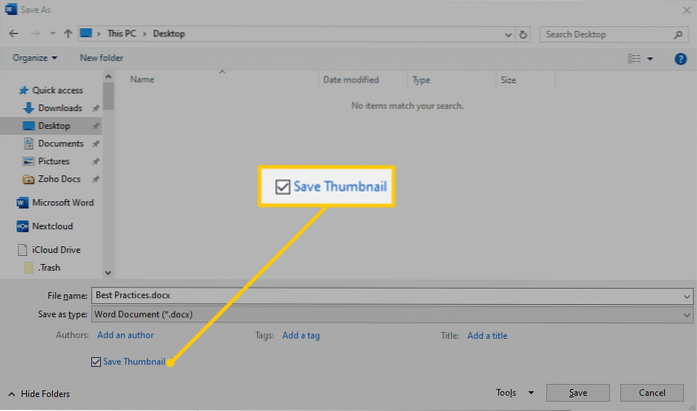Click the This PC computer icon in address bar
Image resolution: width=697 pixels, height=411 pixels.
(x=86, y=33)
